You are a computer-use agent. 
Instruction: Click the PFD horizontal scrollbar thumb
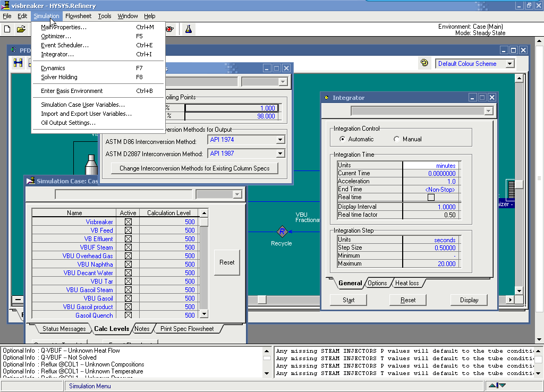[x=262, y=300]
